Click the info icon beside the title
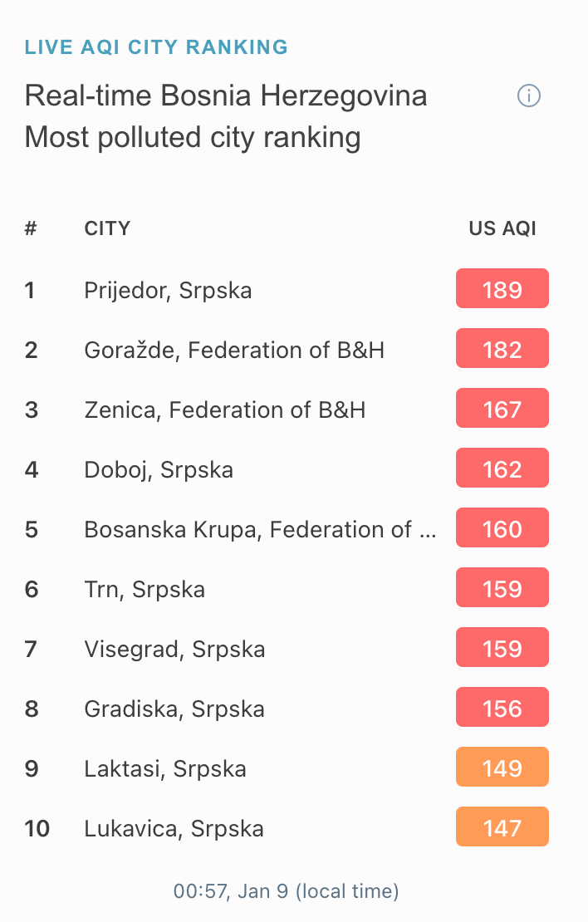Image resolution: width=588 pixels, height=922 pixels. [x=528, y=96]
